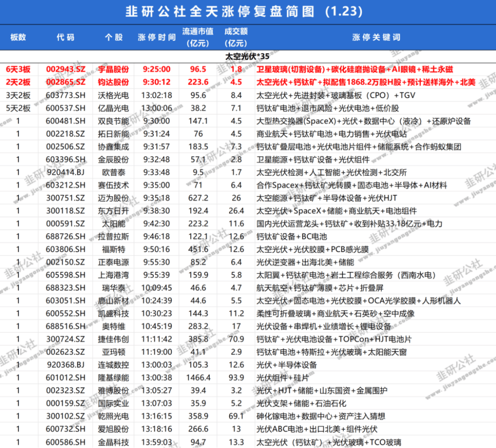Click the 6天3板 cell in red

click(18, 69)
